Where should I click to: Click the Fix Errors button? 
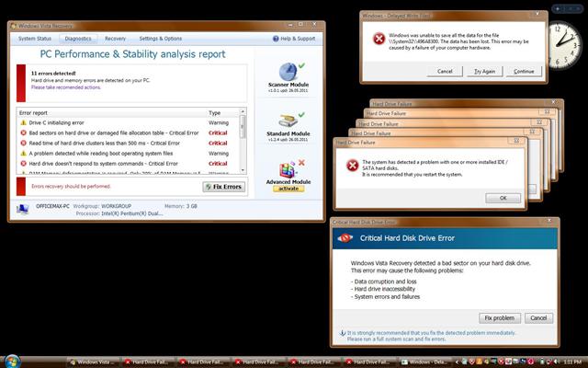pyautogui.click(x=224, y=187)
